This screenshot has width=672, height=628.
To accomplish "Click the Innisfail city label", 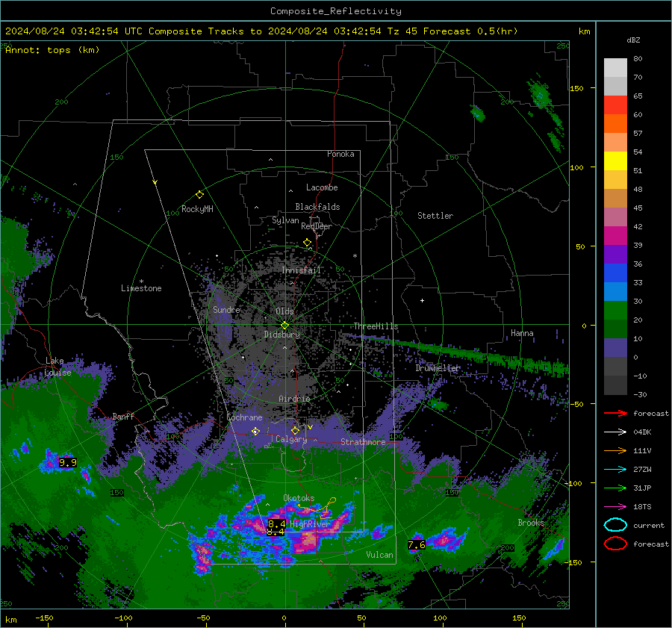I will click(x=302, y=270).
